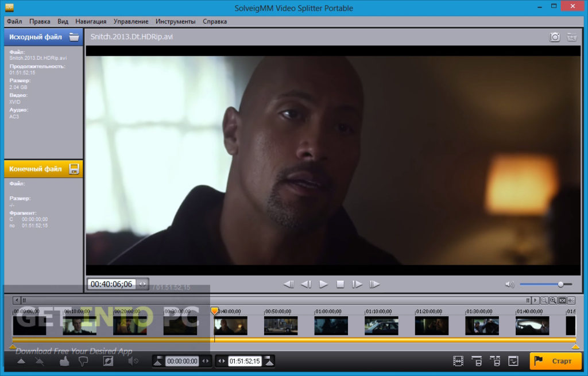Click the open source file folder icon
588x376 pixels.
point(74,37)
